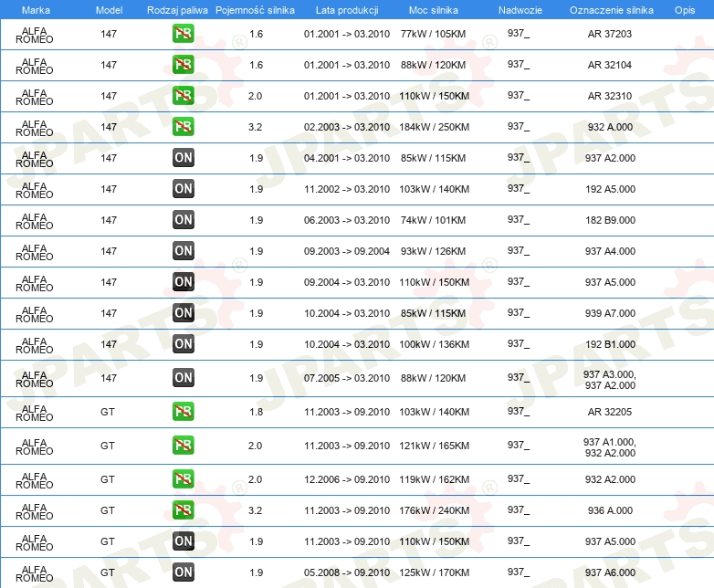Click power value 77kW / 105KM
Image resolution: width=714 pixels, height=588 pixels.
coord(433,34)
